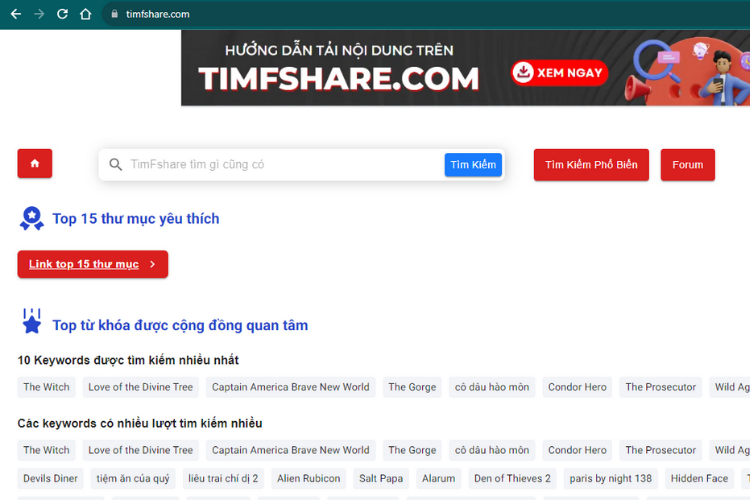Click the padlock site security icon

tap(115, 14)
